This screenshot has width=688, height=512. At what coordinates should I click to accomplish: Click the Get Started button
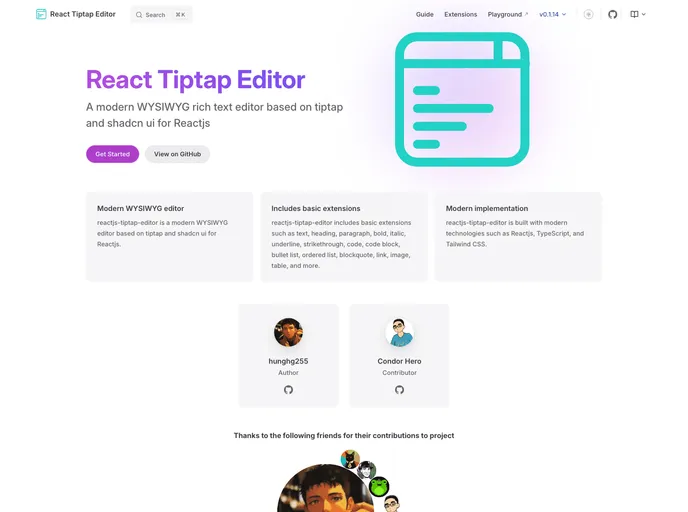click(112, 154)
